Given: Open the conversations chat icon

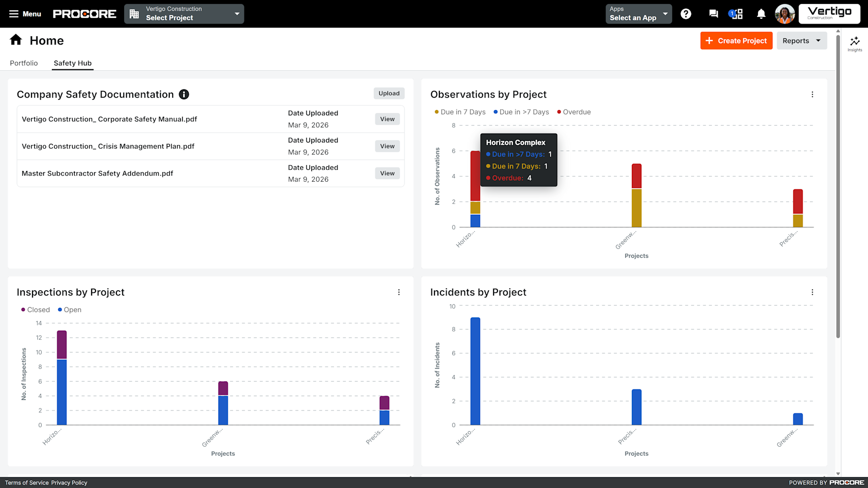Looking at the screenshot, I should coord(713,14).
